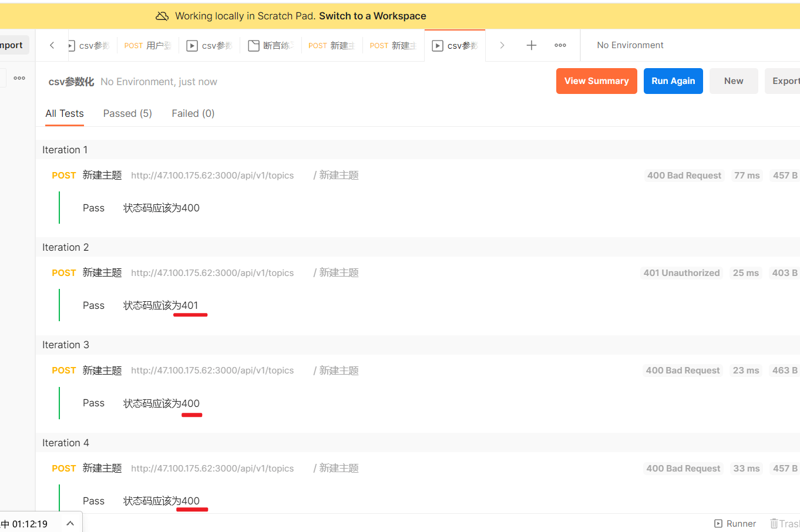The image size is (800, 532).
Task: Click the 25 ms response time
Action: click(x=746, y=272)
